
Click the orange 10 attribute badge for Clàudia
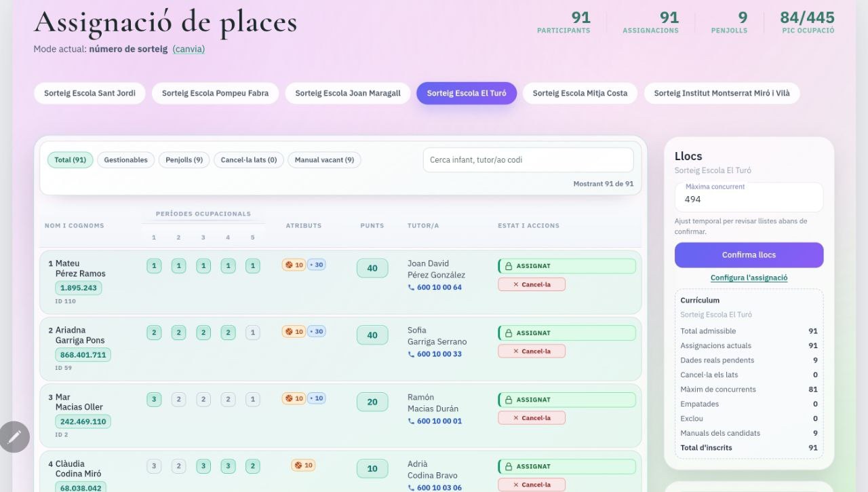[303, 466]
